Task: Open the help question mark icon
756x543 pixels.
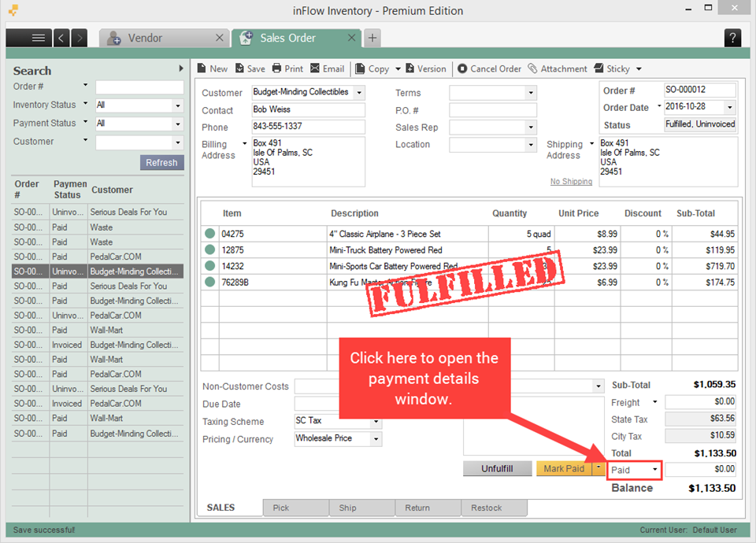Action: point(732,38)
